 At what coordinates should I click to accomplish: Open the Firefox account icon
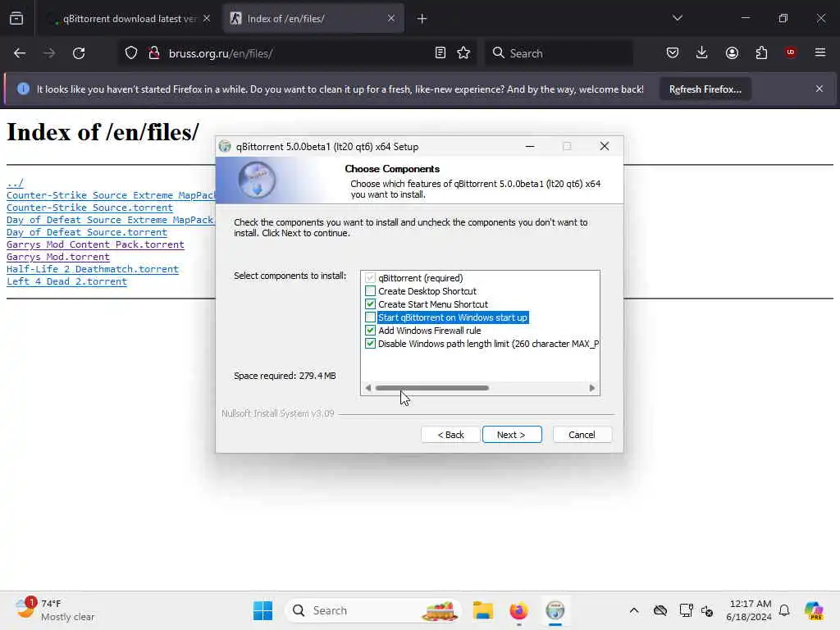click(x=732, y=52)
